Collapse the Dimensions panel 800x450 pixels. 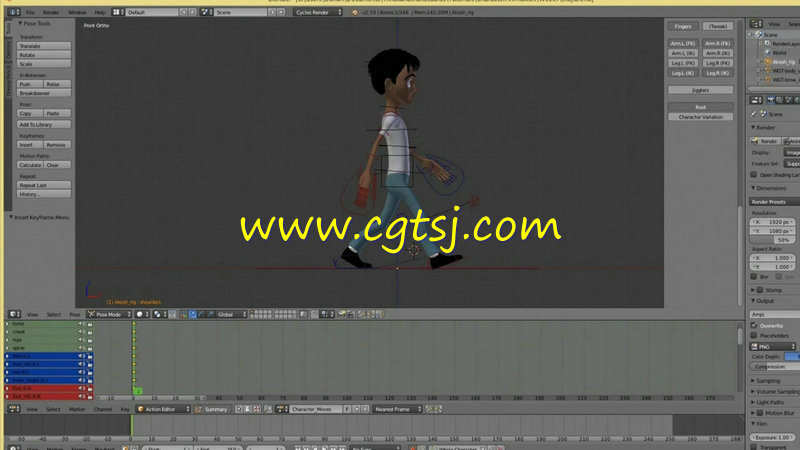click(x=768, y=188)
